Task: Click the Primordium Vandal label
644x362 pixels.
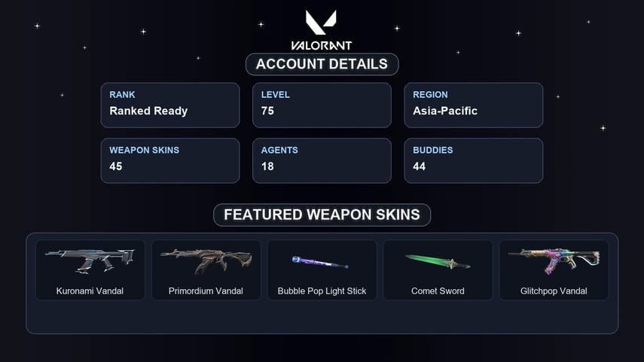Action: coord(206,291)
